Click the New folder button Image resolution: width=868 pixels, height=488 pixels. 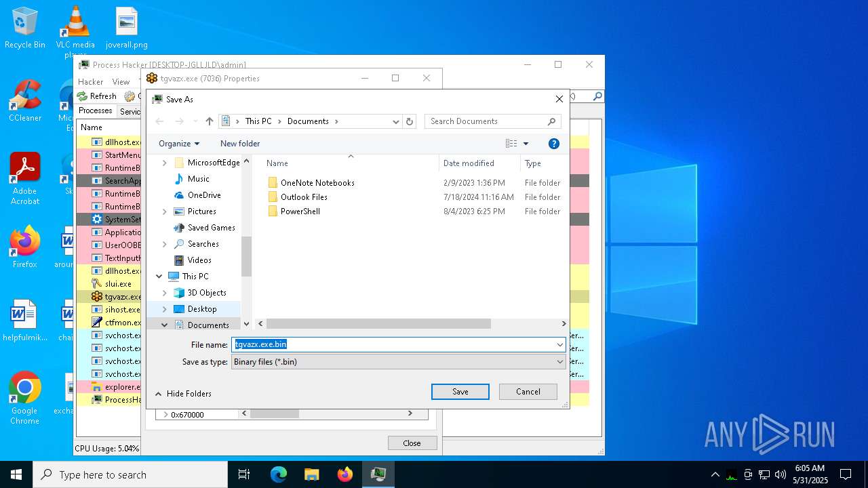(240, 144)
